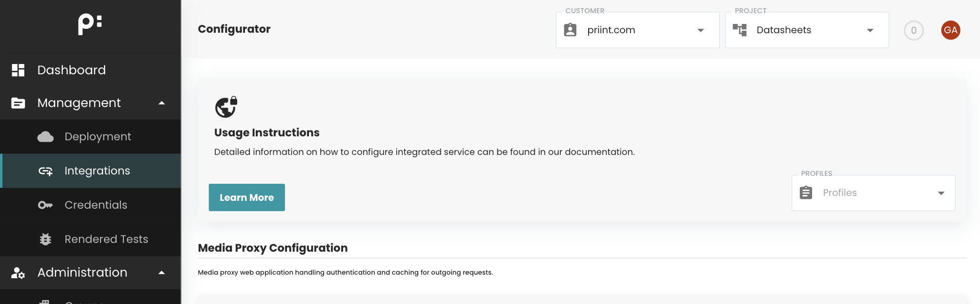The image size is (980, 304).
Task: Click the customer badge icon
Action: point(570,30)
